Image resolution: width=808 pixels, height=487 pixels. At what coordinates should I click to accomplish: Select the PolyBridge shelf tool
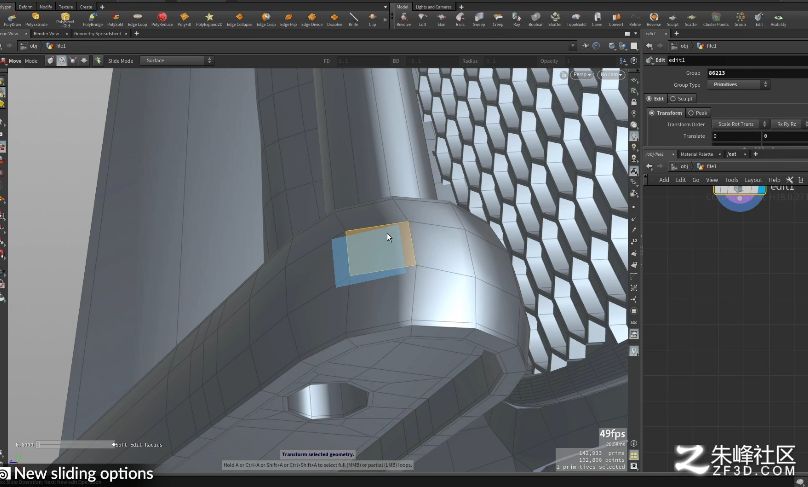click(92, 20)
